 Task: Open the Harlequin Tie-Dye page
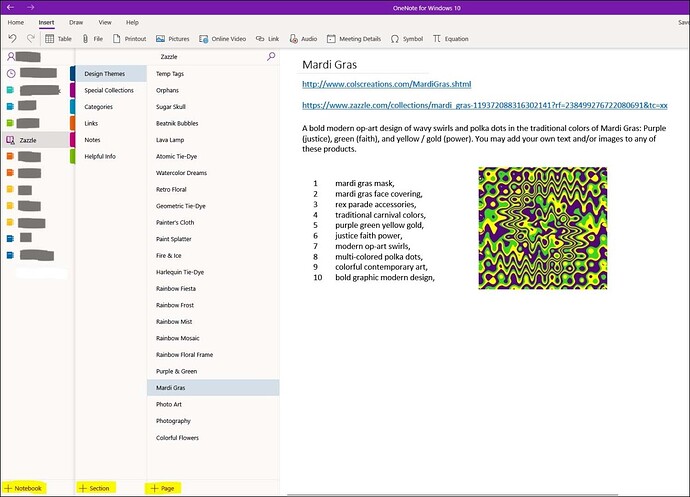213,272
